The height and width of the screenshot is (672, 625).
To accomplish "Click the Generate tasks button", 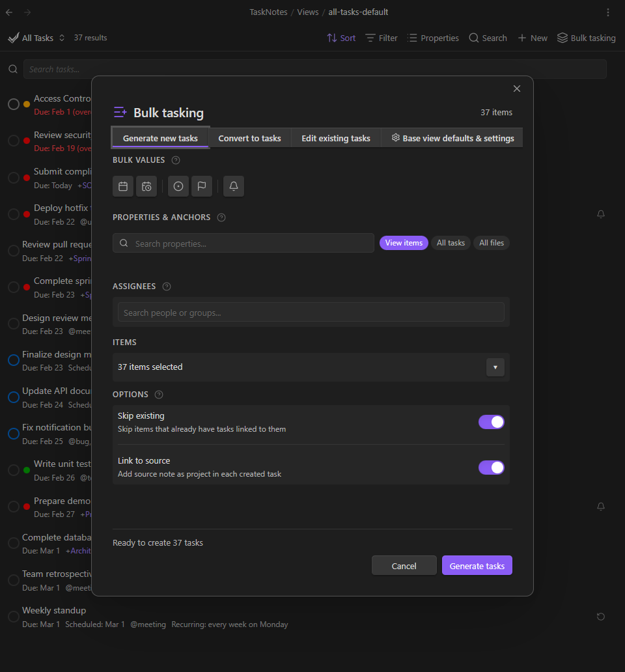I will coord(477,566).
